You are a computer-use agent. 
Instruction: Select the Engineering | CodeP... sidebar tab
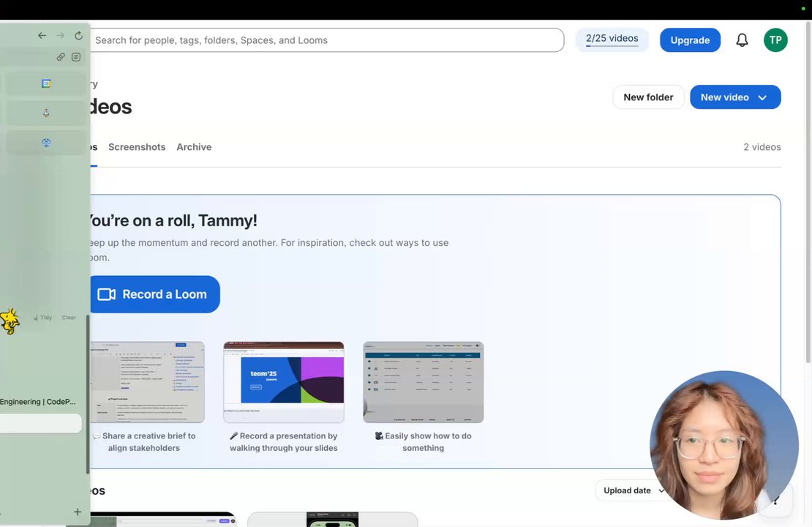[38, 402]
